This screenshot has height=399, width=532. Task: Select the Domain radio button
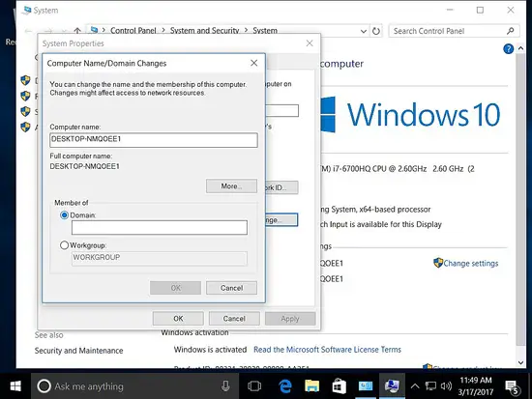[x=64, y=215]
